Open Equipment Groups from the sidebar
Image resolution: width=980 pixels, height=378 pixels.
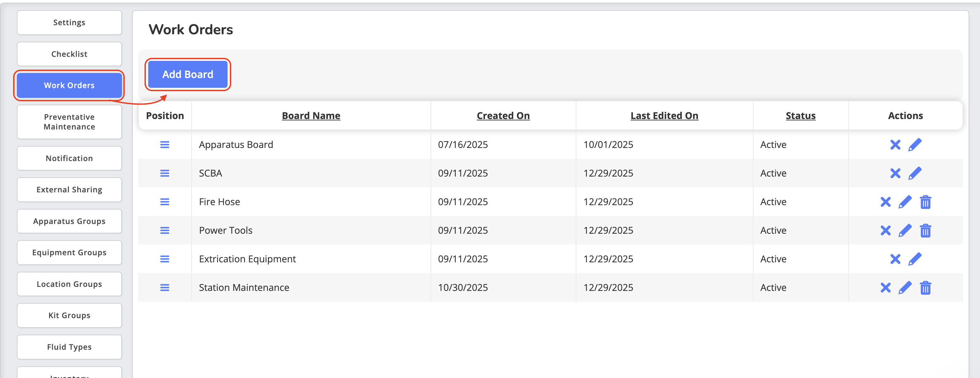(x=69, y=252)
